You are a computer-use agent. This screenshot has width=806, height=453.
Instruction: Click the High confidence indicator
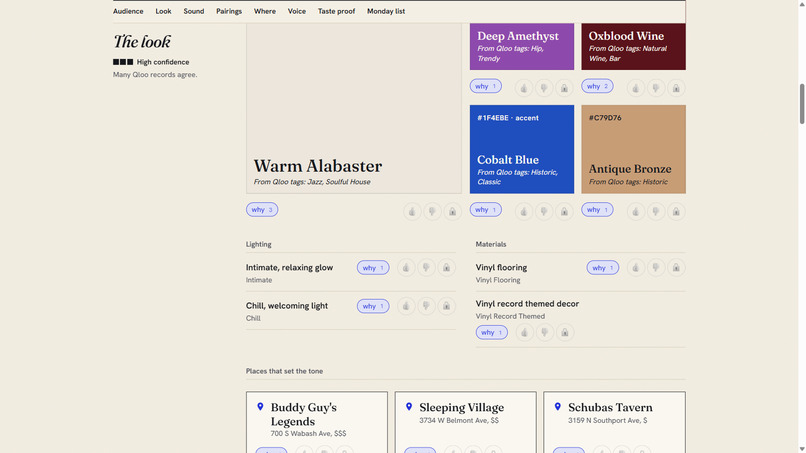pyautogui.click(x=151, y=62)
